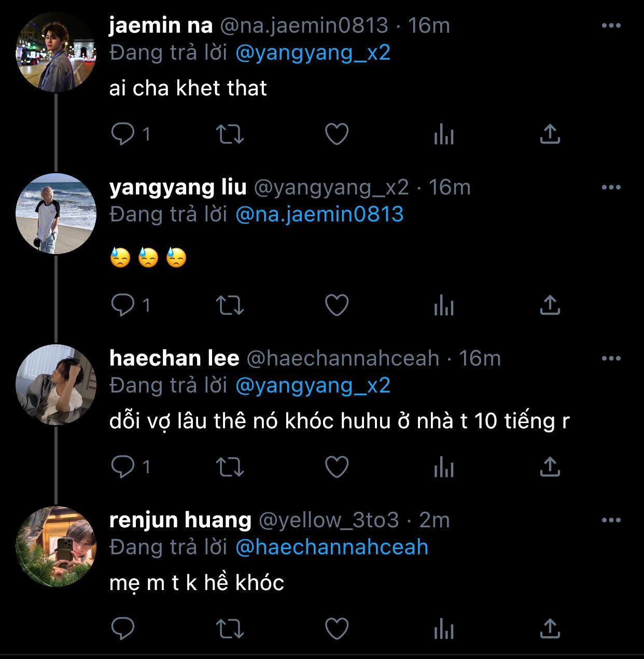Like haechan lee's tweet
This screenshot has width=644, height=659.
[x=337, y=467]
